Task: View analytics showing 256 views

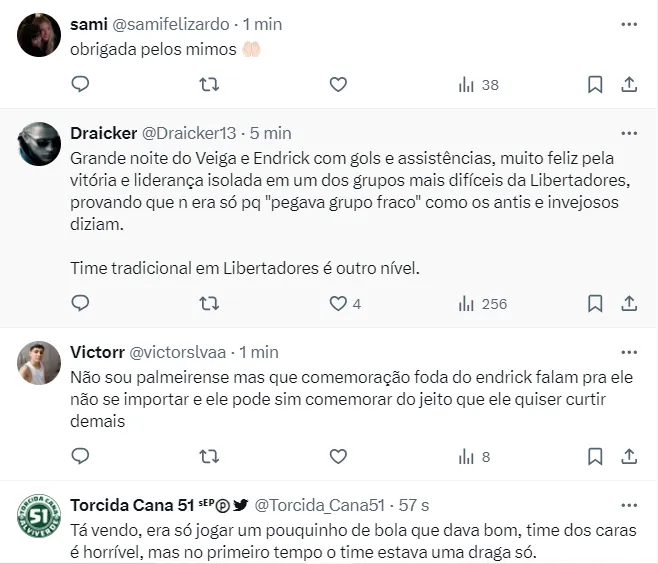Action: pos(482,303)
